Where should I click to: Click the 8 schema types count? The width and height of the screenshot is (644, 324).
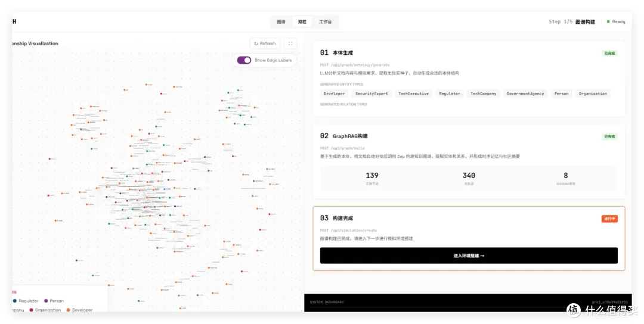click(x=565, y=176)
